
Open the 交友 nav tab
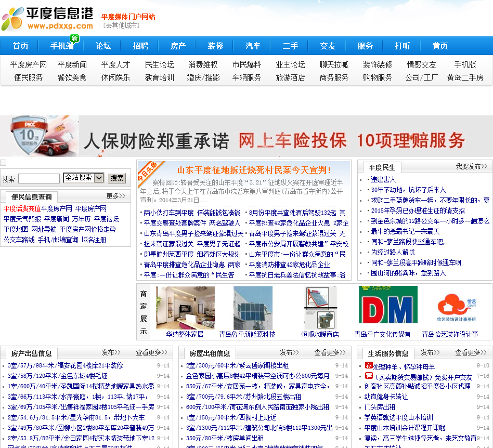point(328,46)
